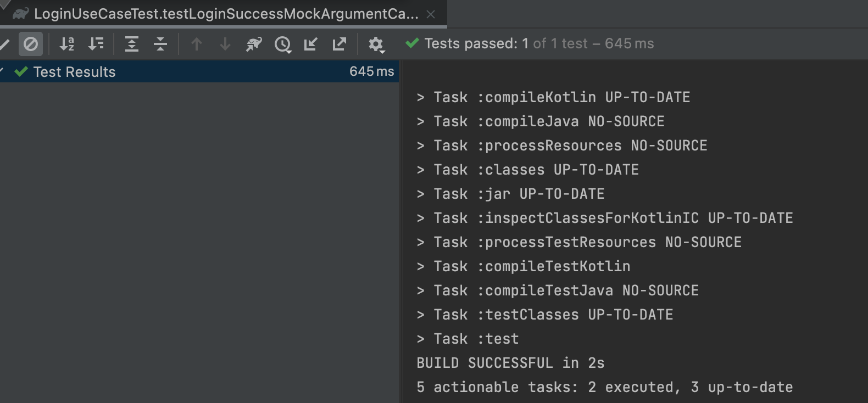Close the LoginUseCaseTest run tab

click(x=431, y=14)
